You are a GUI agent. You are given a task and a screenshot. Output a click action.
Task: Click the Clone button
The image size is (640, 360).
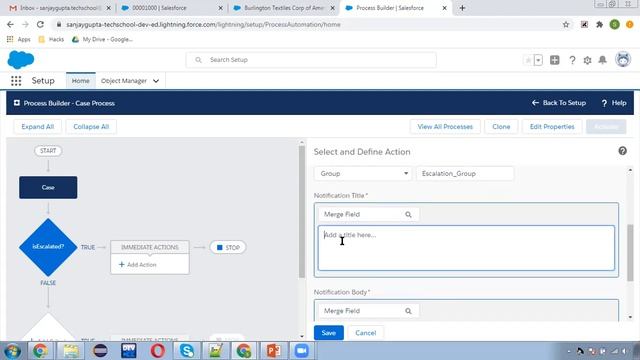[501, 127]
